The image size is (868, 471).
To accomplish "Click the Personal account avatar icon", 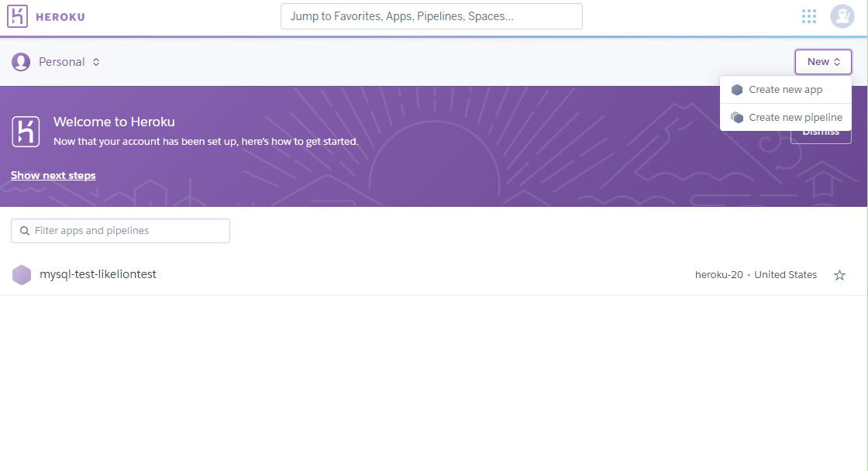I will pos(21,62).
